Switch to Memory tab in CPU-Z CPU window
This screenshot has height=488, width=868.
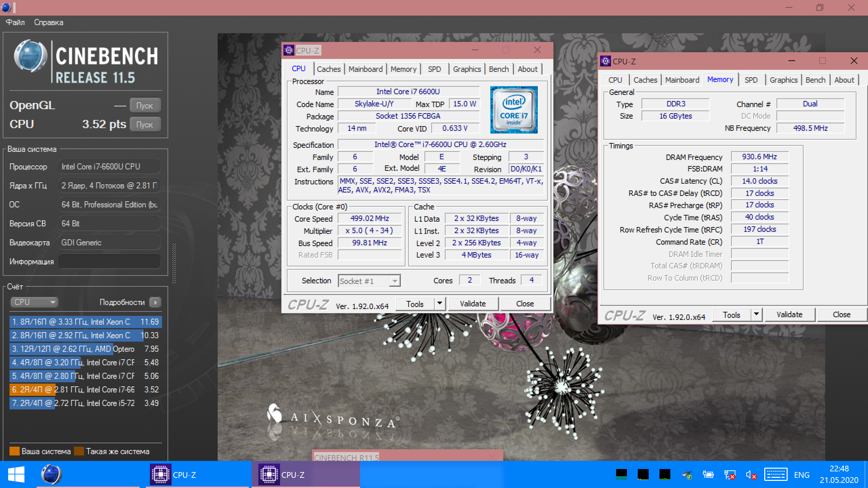403,69
